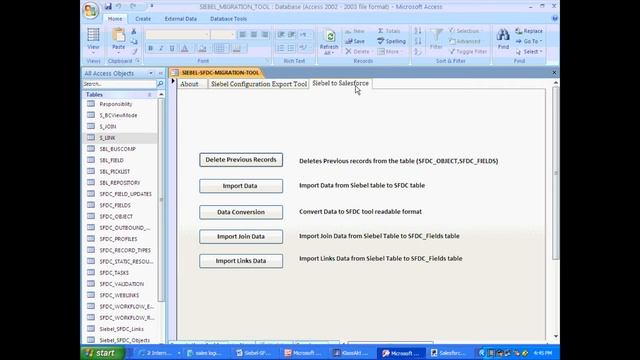Open the font name combo box
This screenshot has width=640, height=360.
point(178,35)
